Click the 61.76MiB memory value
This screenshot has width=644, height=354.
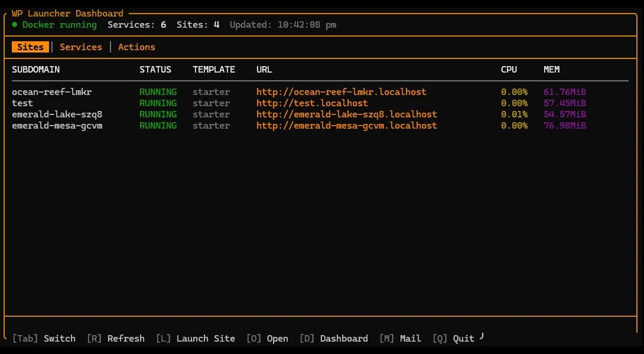point(565,92)
